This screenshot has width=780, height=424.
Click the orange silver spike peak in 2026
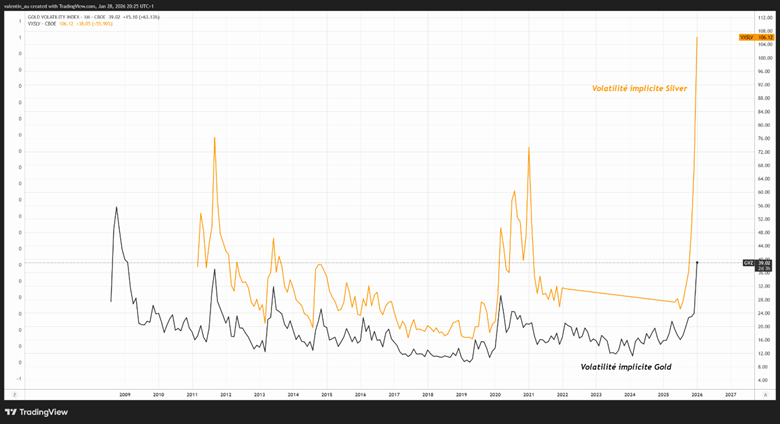[x=697, y=37]
